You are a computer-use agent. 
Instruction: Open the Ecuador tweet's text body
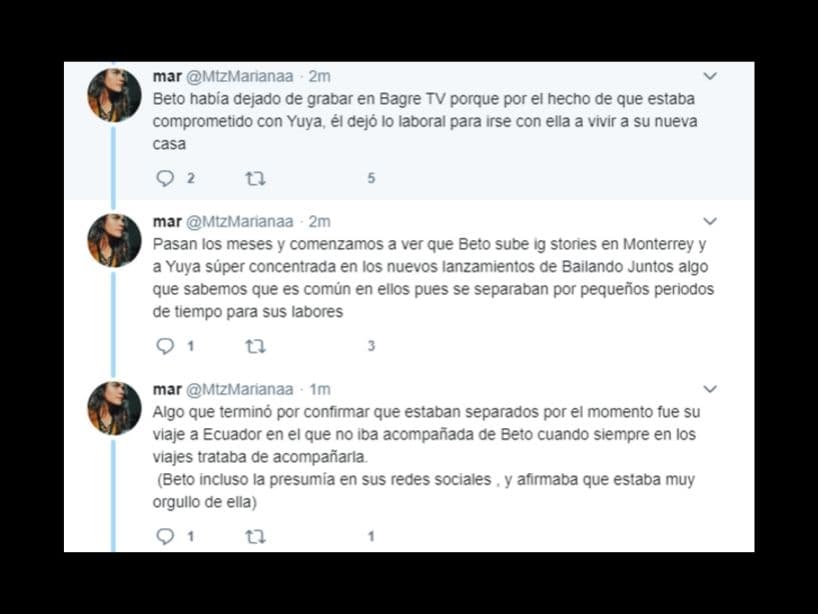(426, 457)
